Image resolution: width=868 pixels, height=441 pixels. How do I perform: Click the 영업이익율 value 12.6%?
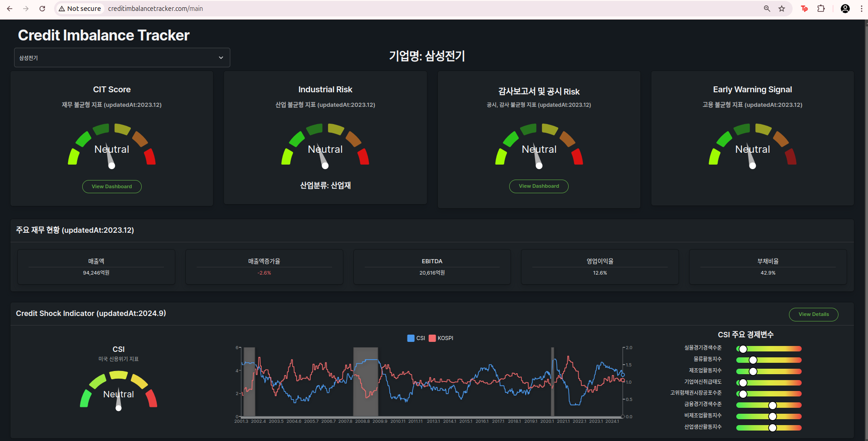(600, 273)
